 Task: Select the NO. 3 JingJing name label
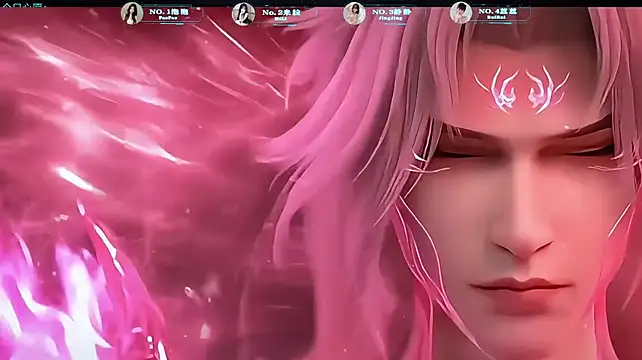391,14
